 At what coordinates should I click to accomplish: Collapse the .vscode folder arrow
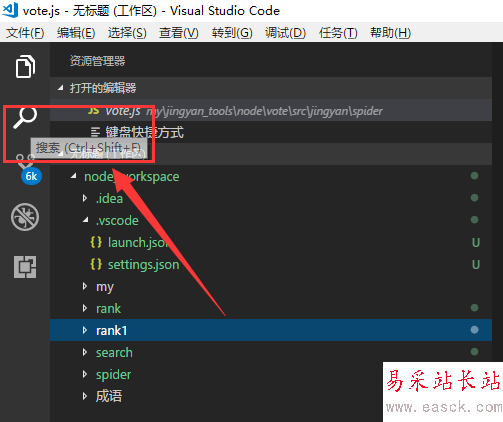coord(86,220)
